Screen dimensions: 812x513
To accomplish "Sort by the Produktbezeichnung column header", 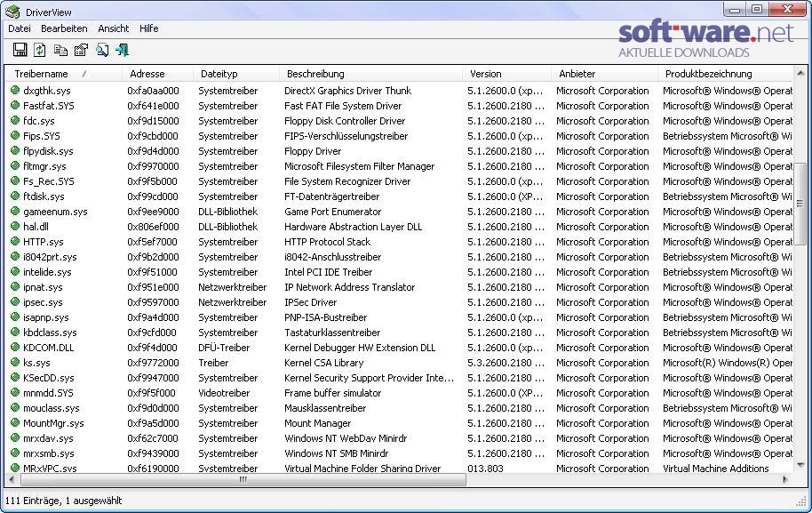I will point(725,74).
